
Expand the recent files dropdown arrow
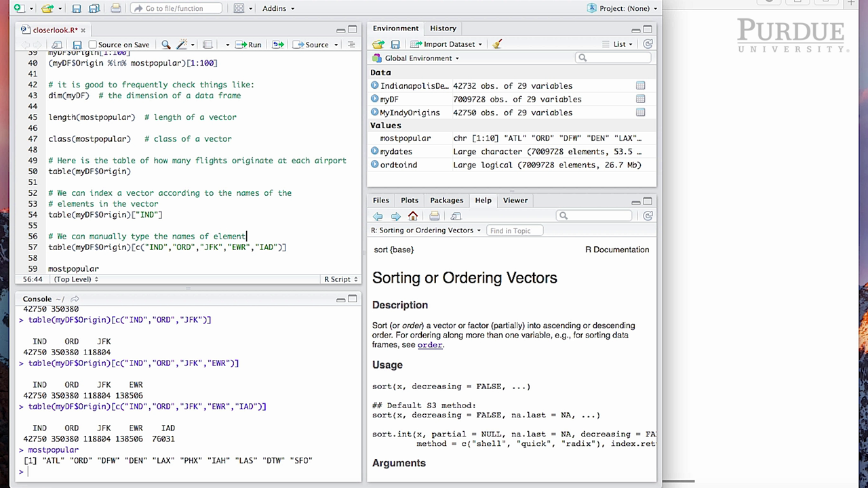pos(60,9)
